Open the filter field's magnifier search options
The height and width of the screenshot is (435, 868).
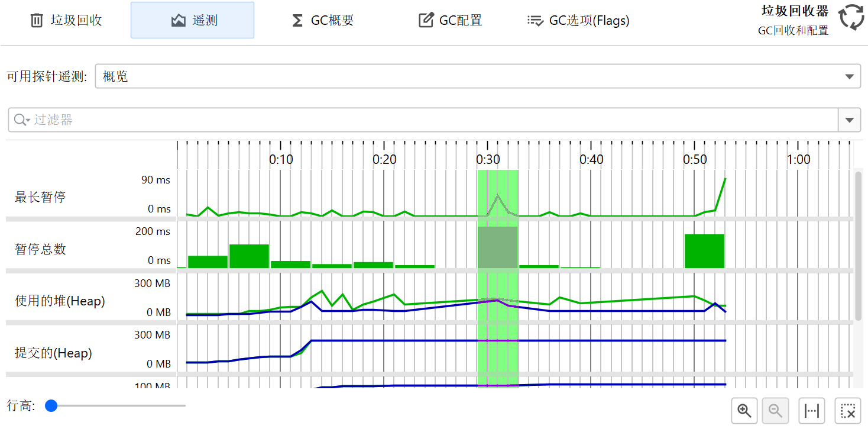22,120
